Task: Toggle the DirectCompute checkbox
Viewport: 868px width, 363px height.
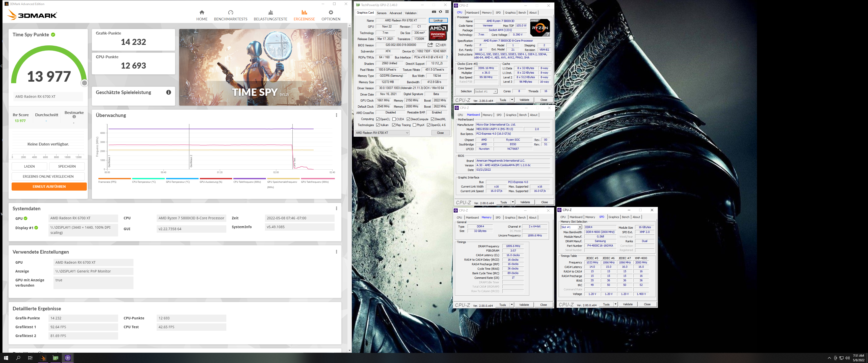Action: tap(409, 119)
